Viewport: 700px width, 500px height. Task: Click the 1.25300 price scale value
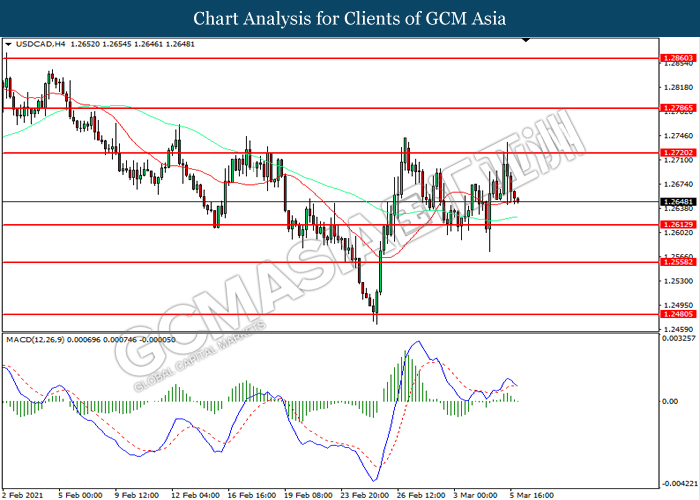pos(679,281)
